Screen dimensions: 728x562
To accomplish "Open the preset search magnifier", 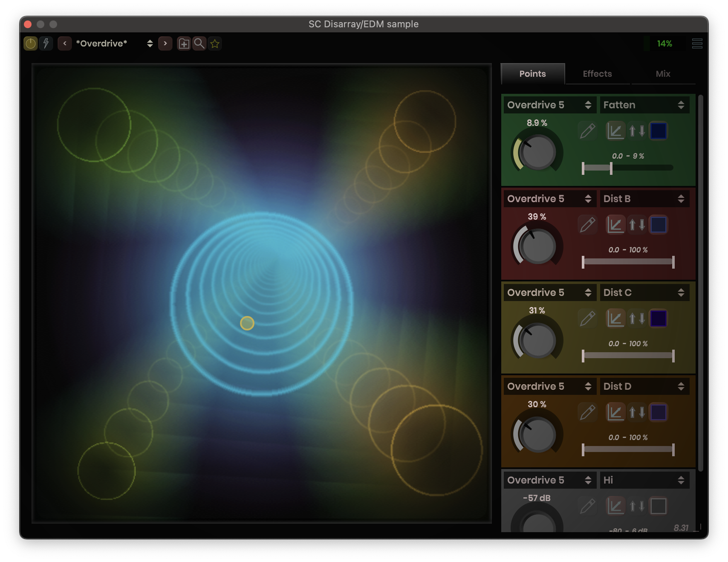I will (199, 43).
